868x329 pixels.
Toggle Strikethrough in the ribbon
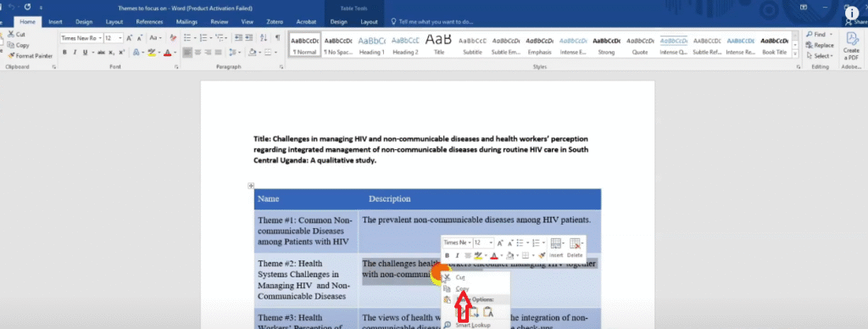click(101, 53)
